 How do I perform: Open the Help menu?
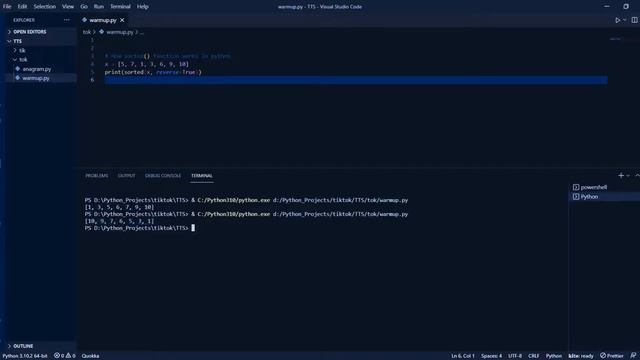(x=142, y=7)
